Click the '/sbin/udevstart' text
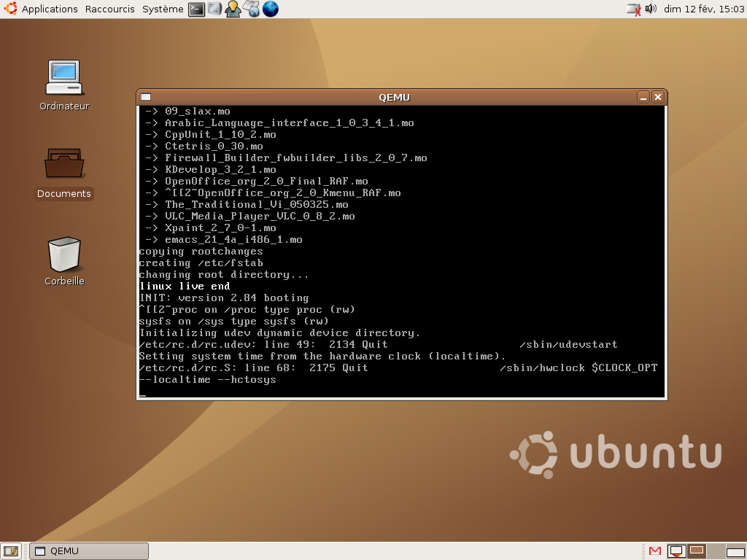Screen dimensions: 747x560 pos(568,345)
